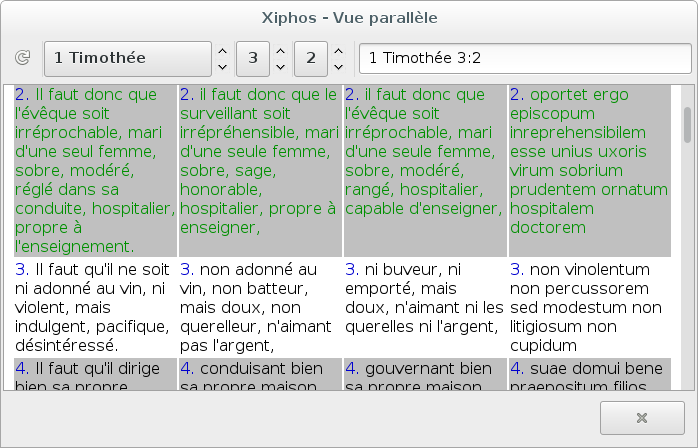This screenshot has width=698, height=448.
Task: Click verse number 4 before 'gouvernant bien'
Action: point(352,369)
